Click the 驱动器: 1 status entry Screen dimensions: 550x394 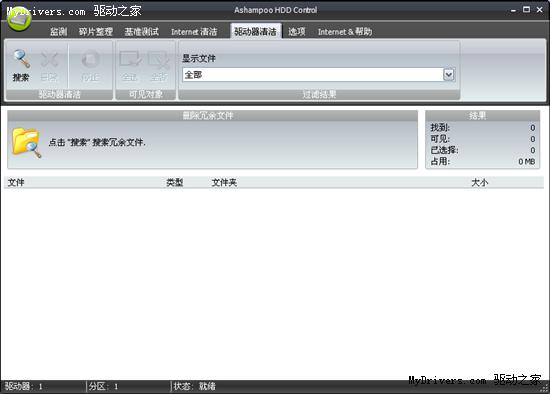click(x=24, y=386)
